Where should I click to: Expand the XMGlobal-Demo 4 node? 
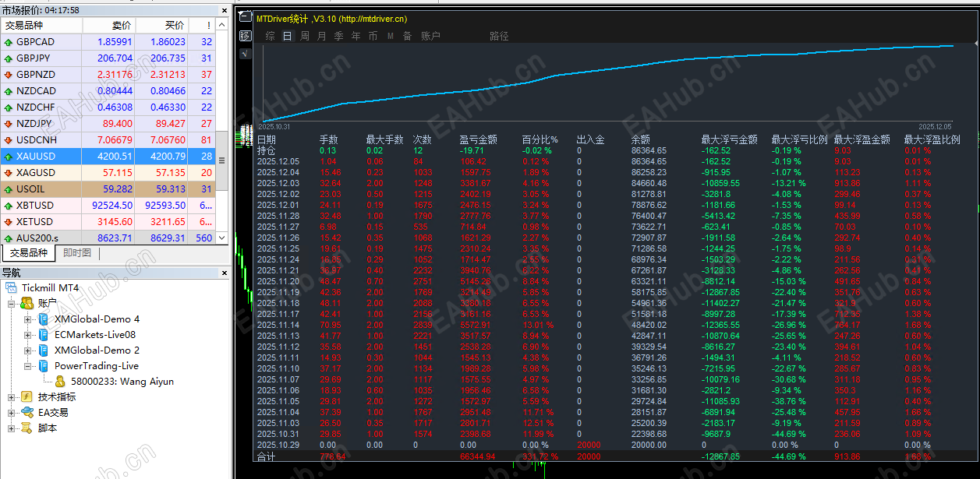click(x=28, y=319)
